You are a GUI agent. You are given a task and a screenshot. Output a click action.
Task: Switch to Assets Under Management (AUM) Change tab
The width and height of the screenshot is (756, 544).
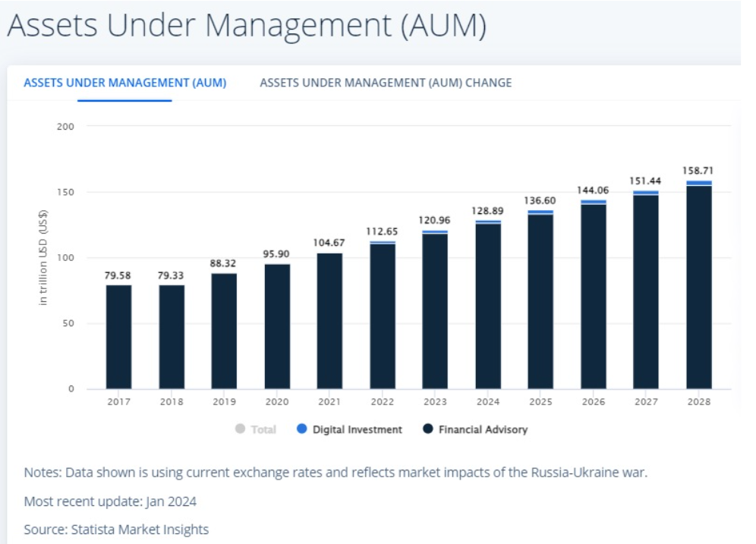pos(386,83)
